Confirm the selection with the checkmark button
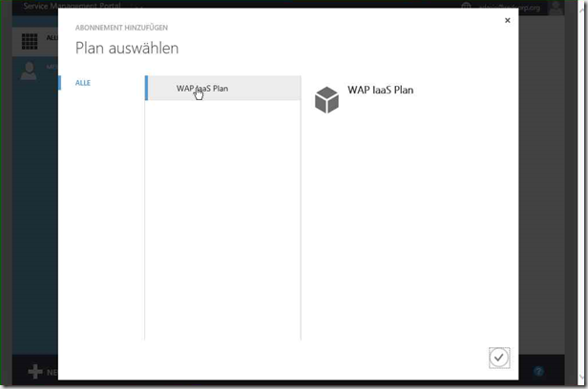Image resolution: width=588 pixels, height=389 pixels. click(499, 358)
